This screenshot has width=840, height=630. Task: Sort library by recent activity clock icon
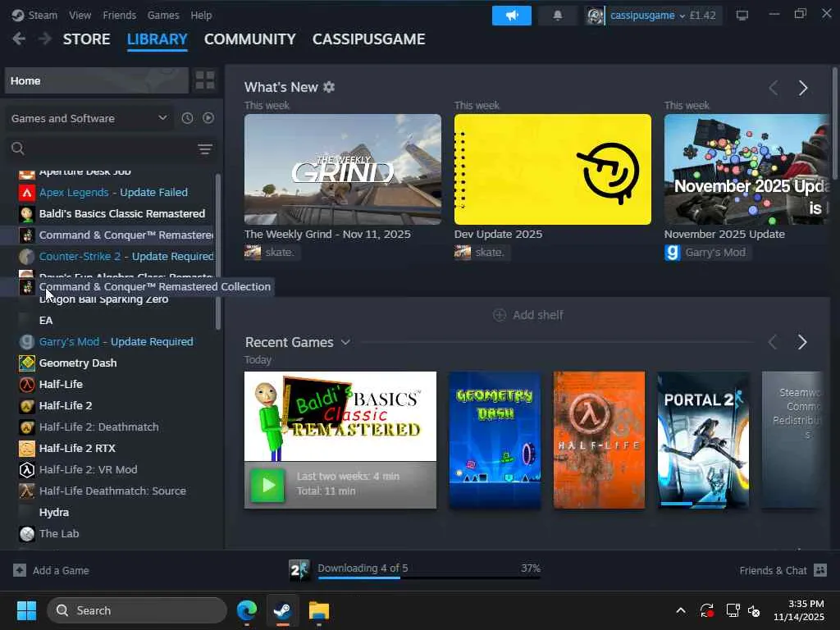187,118
